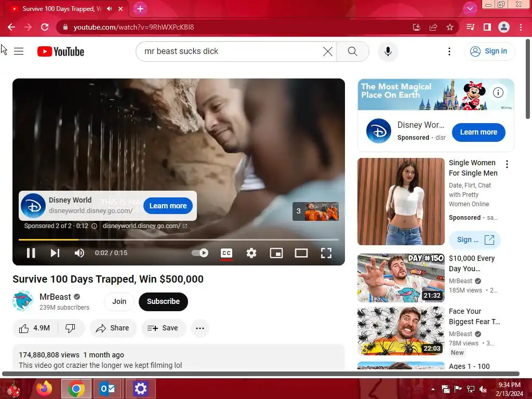Open options for Single Women ad

pos(507,164)
